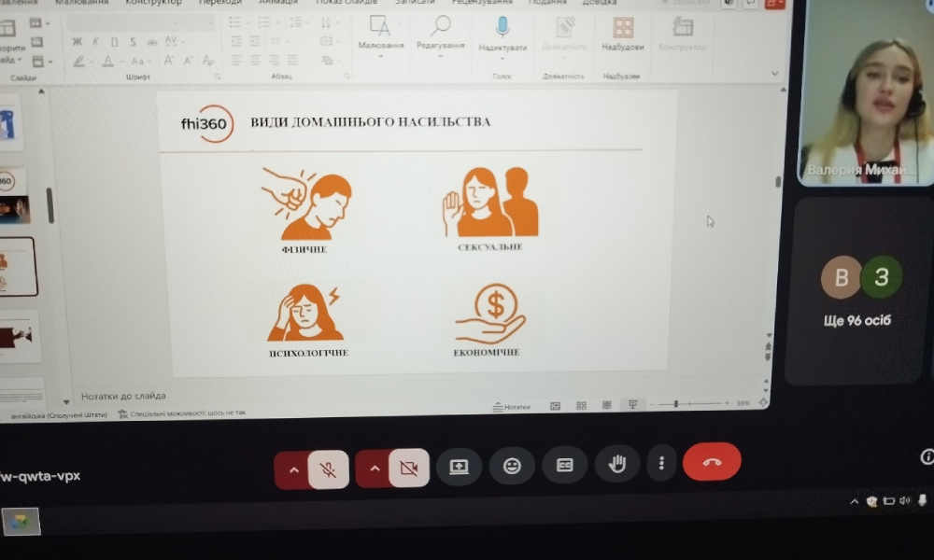The width and height of the screenshot is (934, 560).
Task: Open emoji reactions in Meet
Action: pos(512,466)
